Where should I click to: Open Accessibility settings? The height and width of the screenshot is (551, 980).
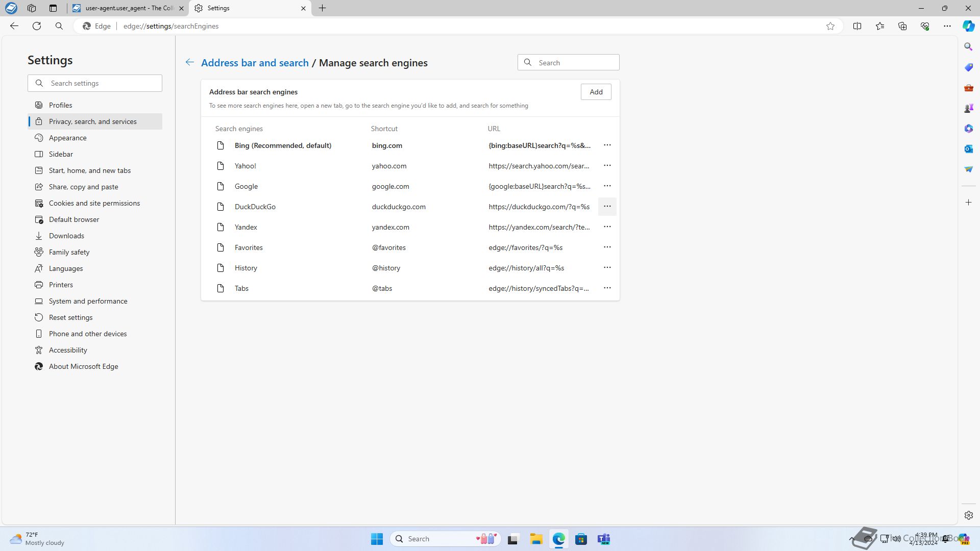[x=95, y=350]
